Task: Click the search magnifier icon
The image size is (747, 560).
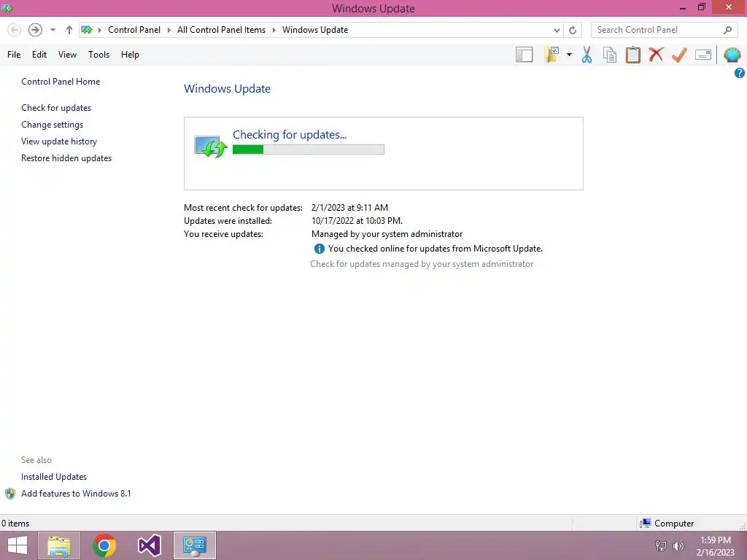Action: tap(727, 30)
